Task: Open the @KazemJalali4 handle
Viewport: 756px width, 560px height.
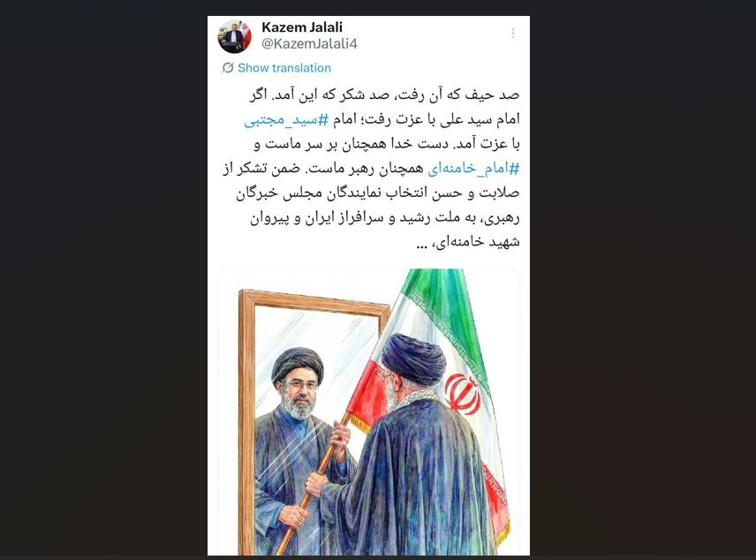Action: pos(309,44)
